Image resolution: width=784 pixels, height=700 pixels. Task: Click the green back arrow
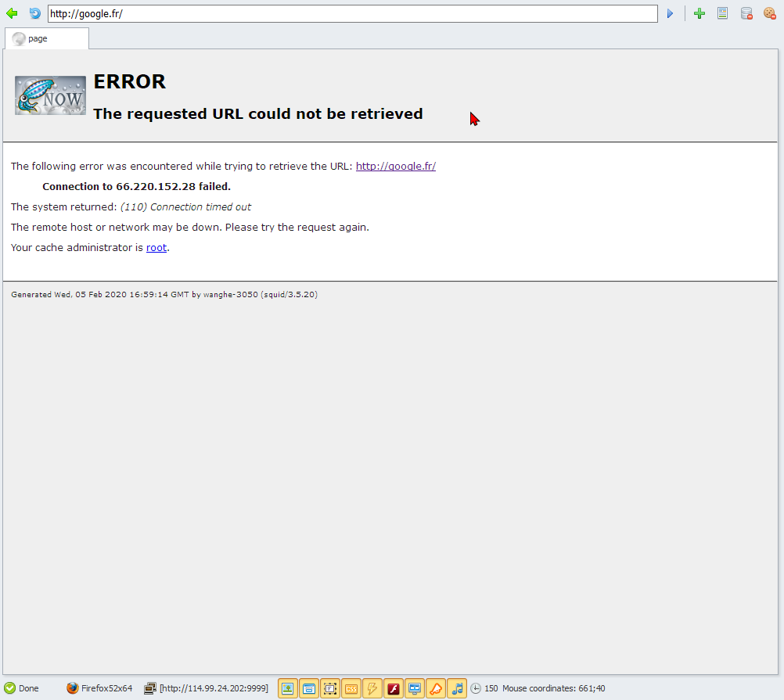click(12, 13)
